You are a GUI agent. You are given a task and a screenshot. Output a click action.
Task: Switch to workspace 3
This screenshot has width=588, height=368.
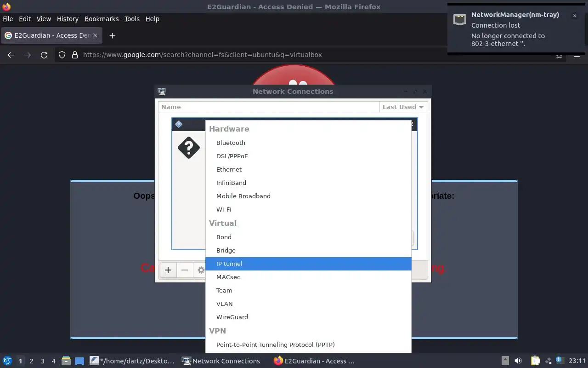click(x=42, y=361)
